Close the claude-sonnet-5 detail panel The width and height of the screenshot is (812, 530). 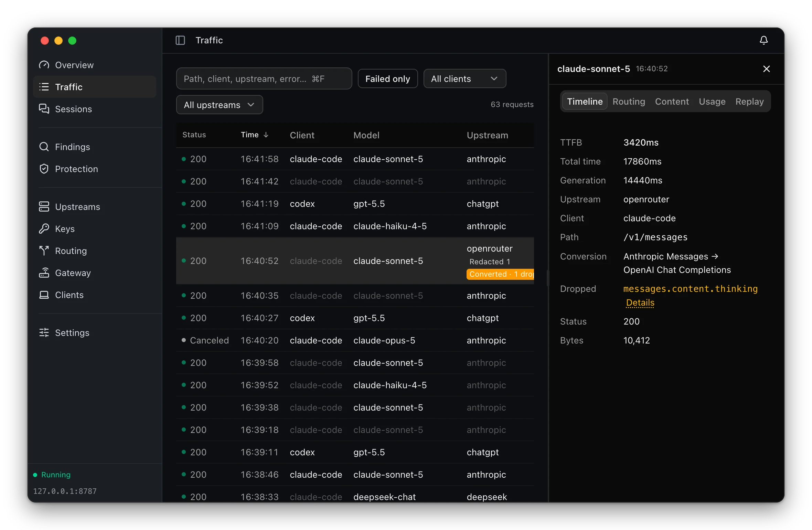coord(767,69)
